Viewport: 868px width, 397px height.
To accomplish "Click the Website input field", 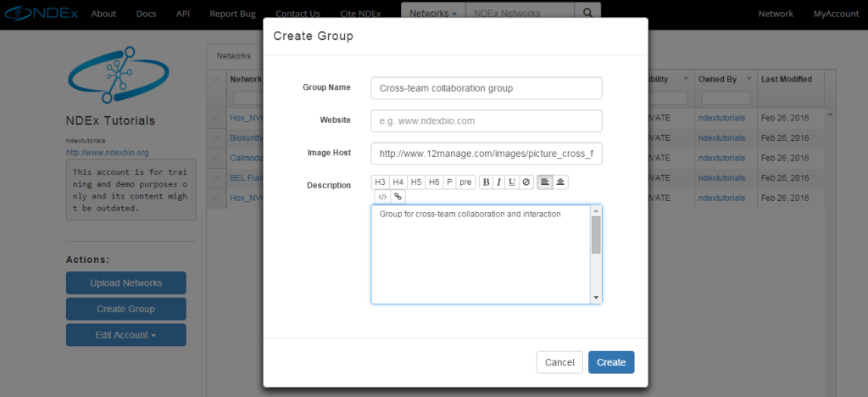I will tap(486, 120).
